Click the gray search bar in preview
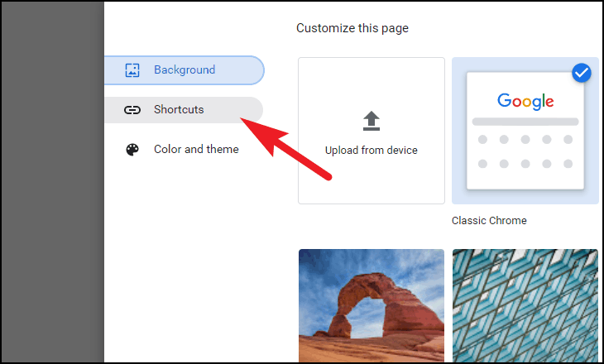The height and width of the screenshot is (364, 604). 525,122
